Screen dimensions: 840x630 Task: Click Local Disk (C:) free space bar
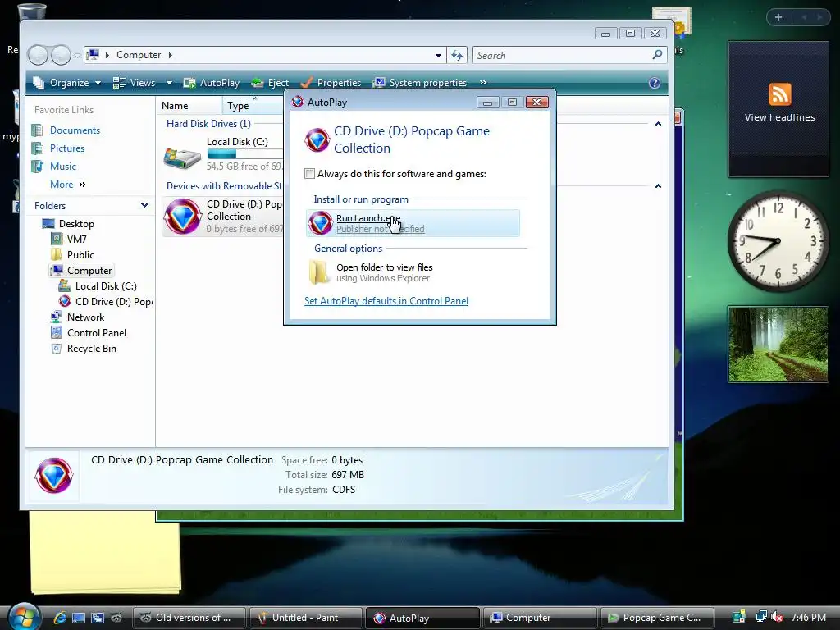(244, 153)
